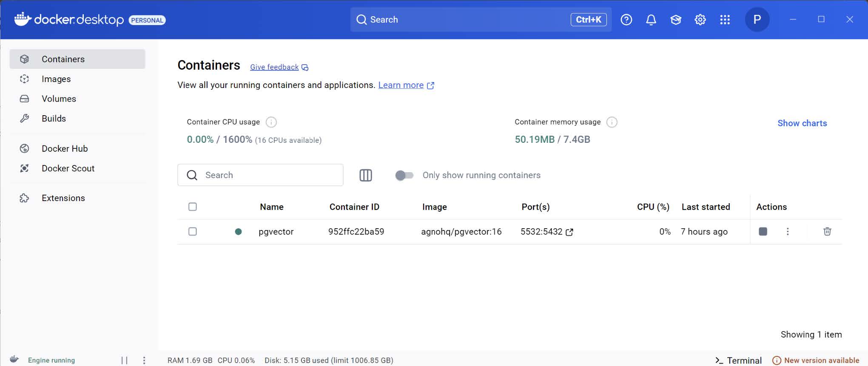Click RAM 1.69 GB status entry
Image resolution: width=868 pixels, height=366 pixels.
tap(190, 360)
